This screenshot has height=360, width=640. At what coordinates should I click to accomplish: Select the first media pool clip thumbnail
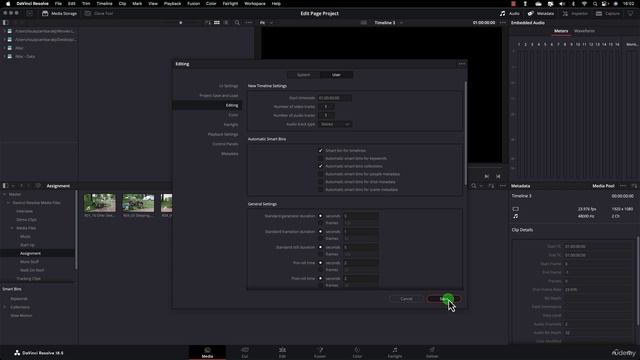(x=100, y=203)
